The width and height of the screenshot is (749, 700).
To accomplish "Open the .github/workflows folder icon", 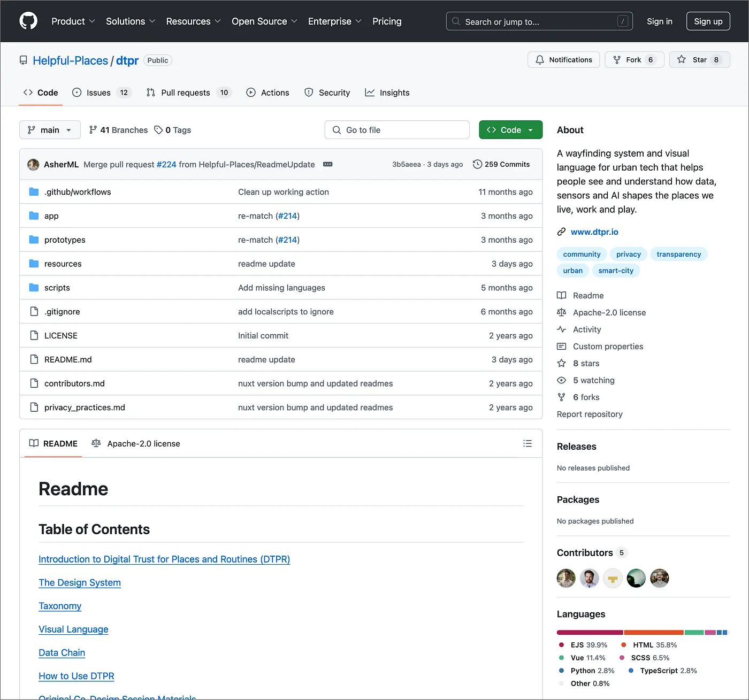I will click(x=34, y=191).
